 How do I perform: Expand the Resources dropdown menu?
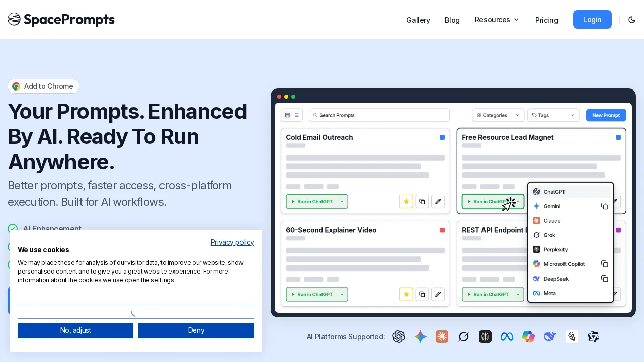(x=497, y=20)
